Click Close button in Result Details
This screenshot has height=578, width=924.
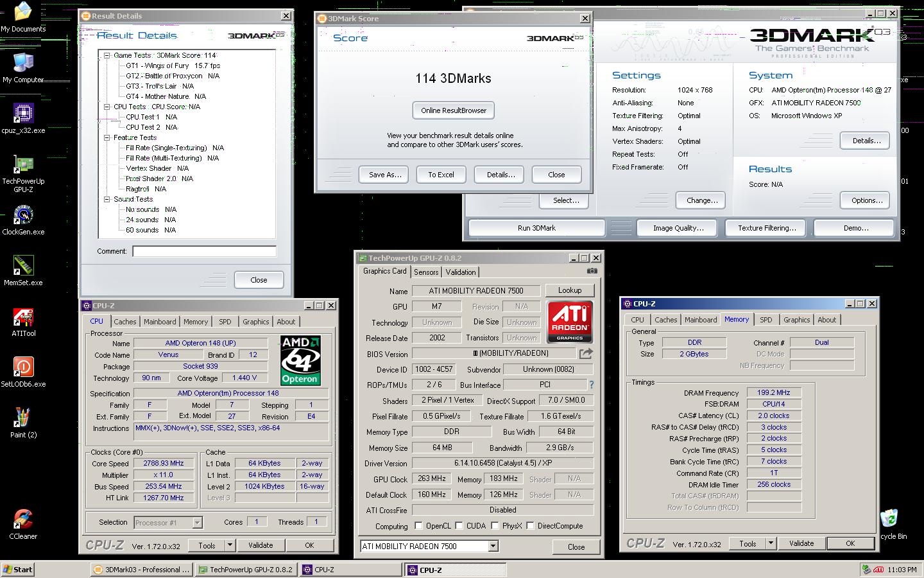[259, 280]
